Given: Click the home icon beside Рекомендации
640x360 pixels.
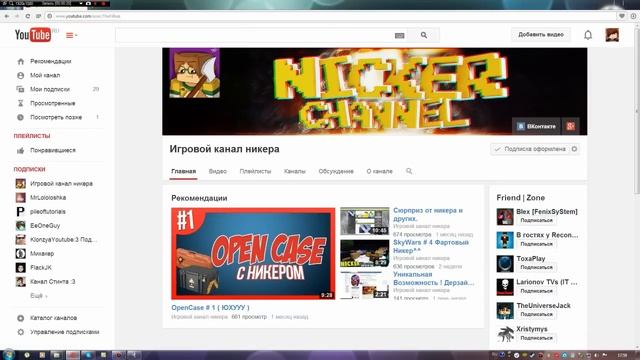Looking at the screenshot, I should tap(21, 61).
